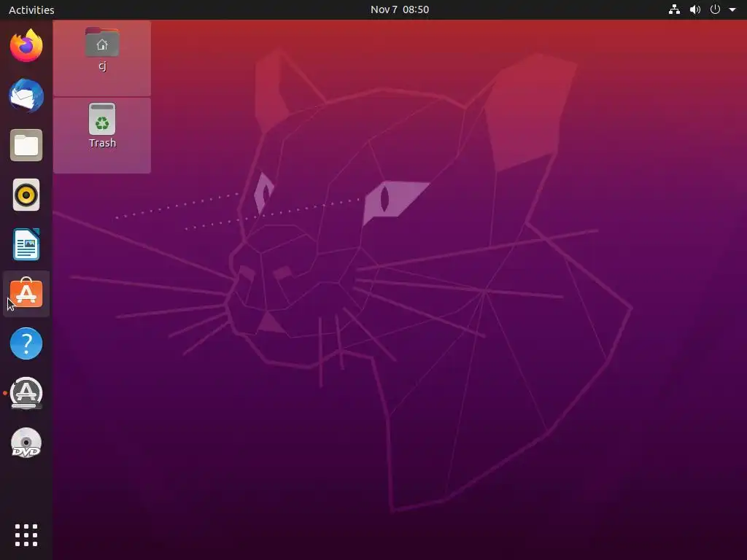Click the network status icon
The height and width of the screenshot is (560, 747).
coord(674,9)
